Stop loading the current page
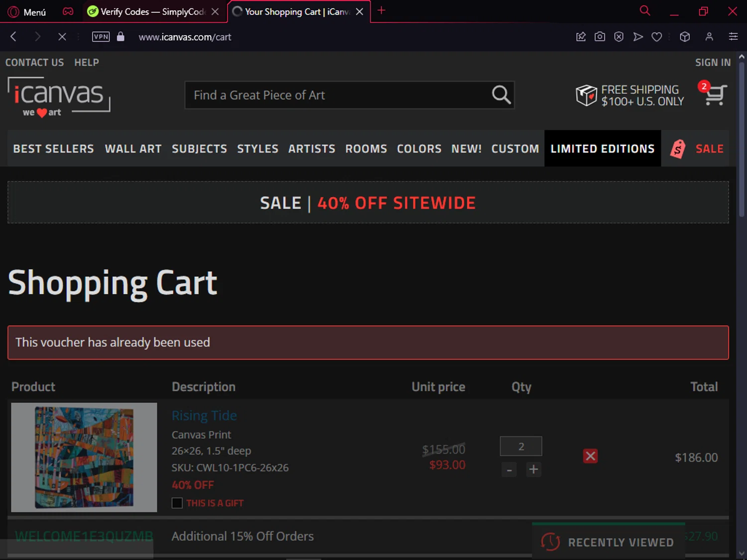The height and width of the screenshot is (560, 747). point(62,36)
